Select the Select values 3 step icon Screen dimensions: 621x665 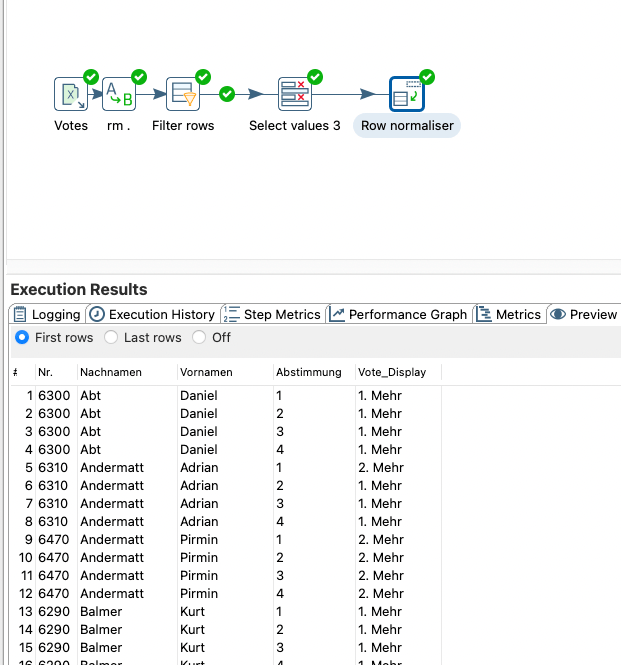(294, 95)
